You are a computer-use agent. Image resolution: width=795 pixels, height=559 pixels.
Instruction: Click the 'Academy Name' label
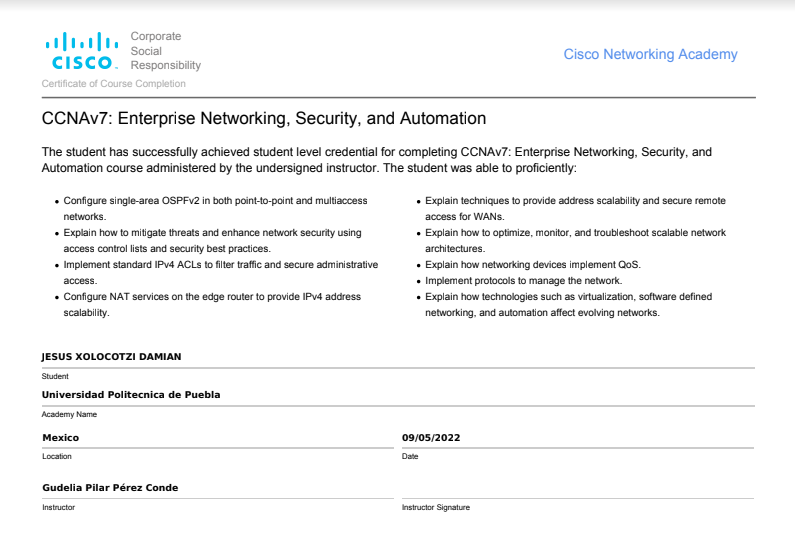coord(69,414)
